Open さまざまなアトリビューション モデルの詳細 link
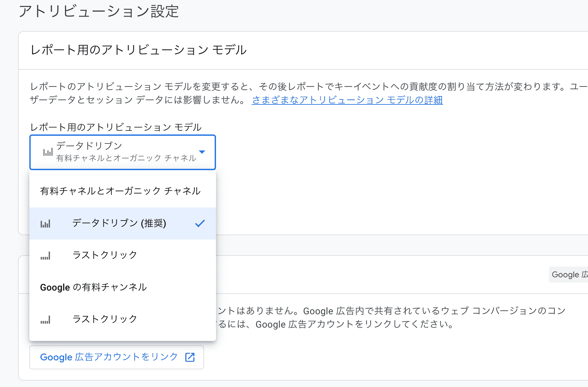This screenshot has width=588, height=387. coord(347,100)
